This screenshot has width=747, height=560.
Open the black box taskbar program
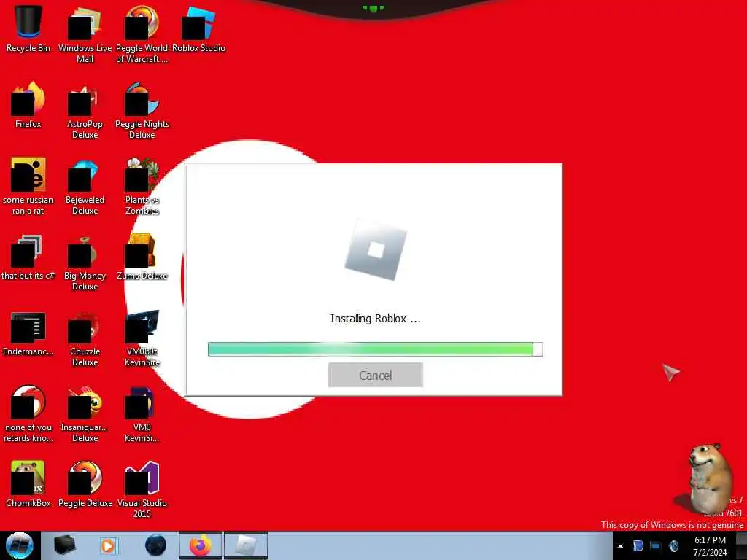pos(64,545)
